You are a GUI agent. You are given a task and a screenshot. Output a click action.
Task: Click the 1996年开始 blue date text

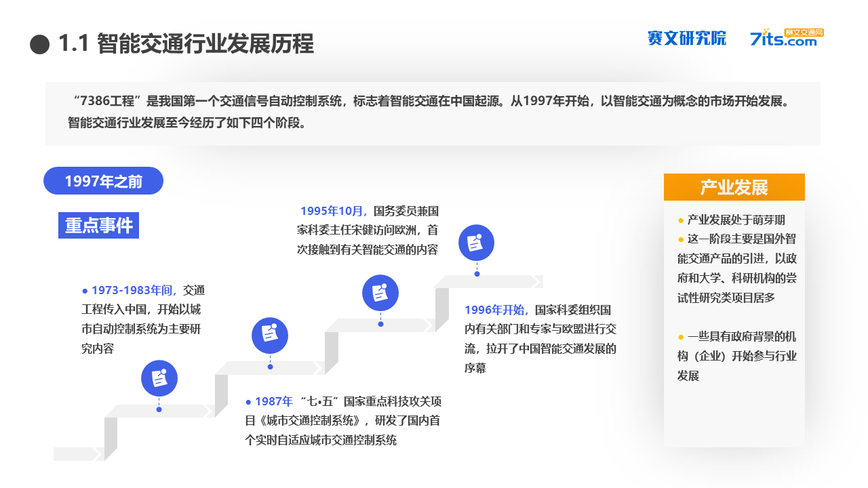[x=496, y=310]
